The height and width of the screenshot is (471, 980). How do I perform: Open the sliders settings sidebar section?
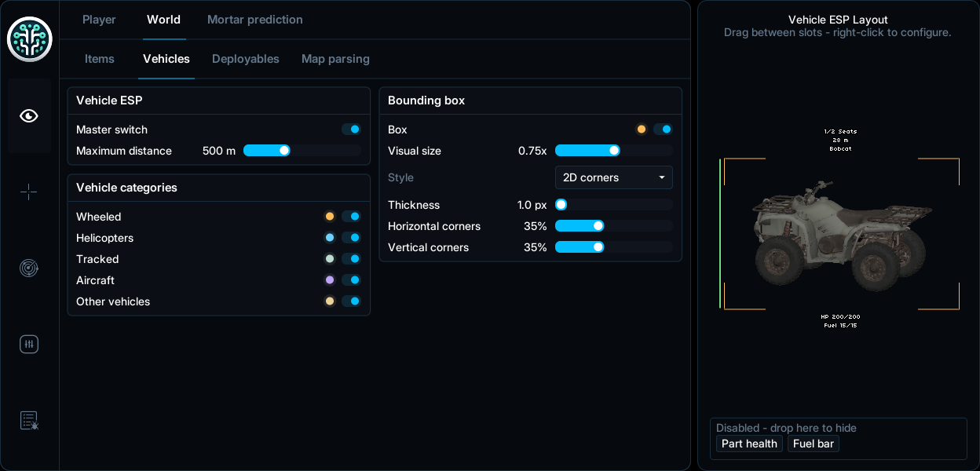[x=29, y=344]
